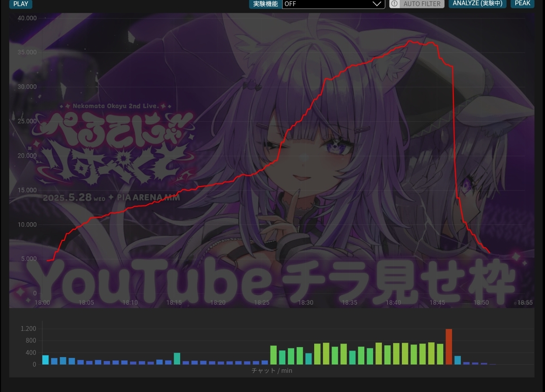Click the 5.000 viewer axis label

tap(29, 259)
